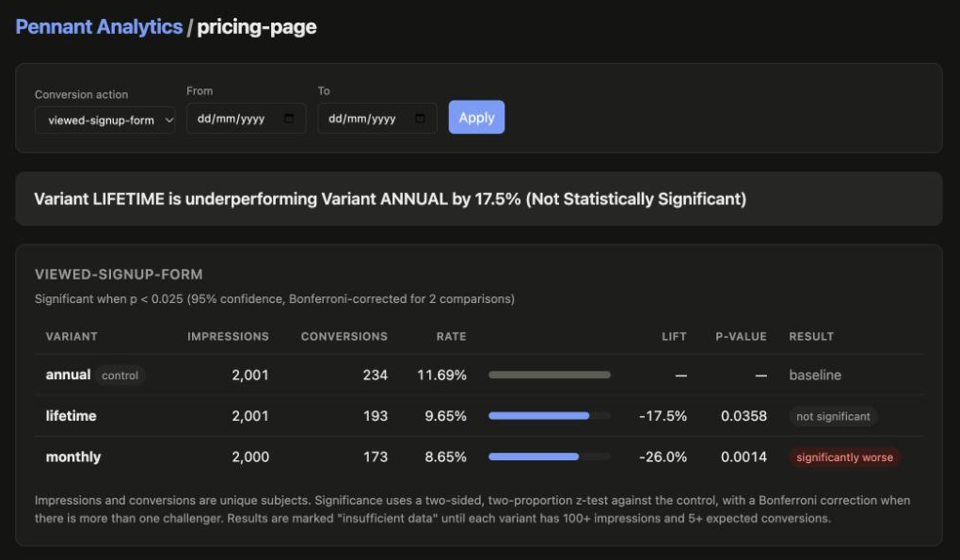Click the P-VALUE column header
The width and height of the screenshot is (960, 560).
(x=741, y=337)
